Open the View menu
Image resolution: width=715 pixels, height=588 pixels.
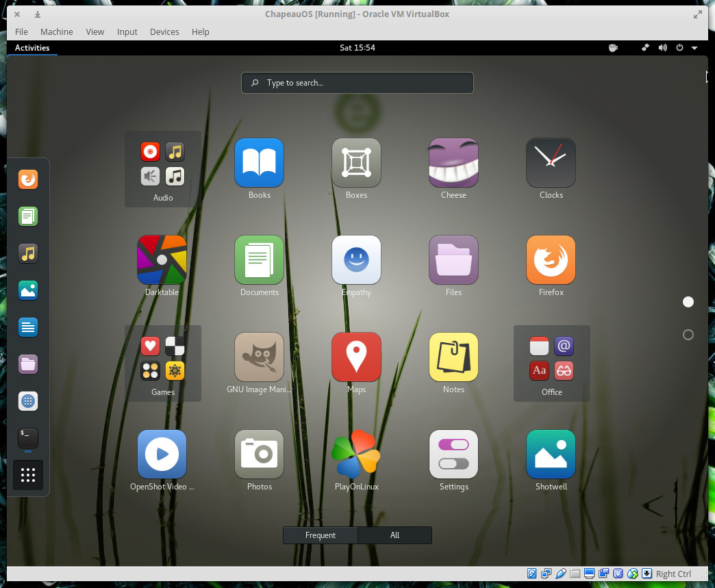(95, 32)
